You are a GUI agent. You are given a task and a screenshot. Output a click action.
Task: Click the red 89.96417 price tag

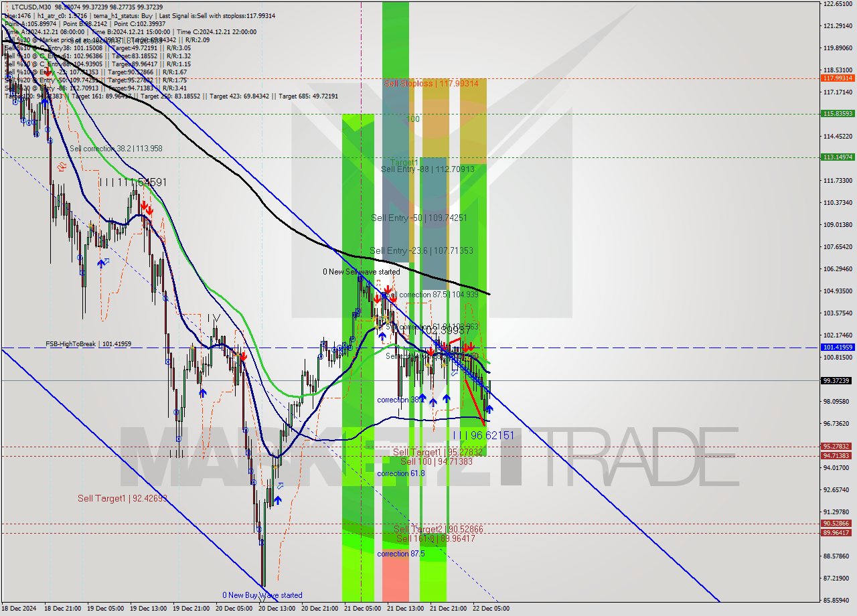(837, 533)
